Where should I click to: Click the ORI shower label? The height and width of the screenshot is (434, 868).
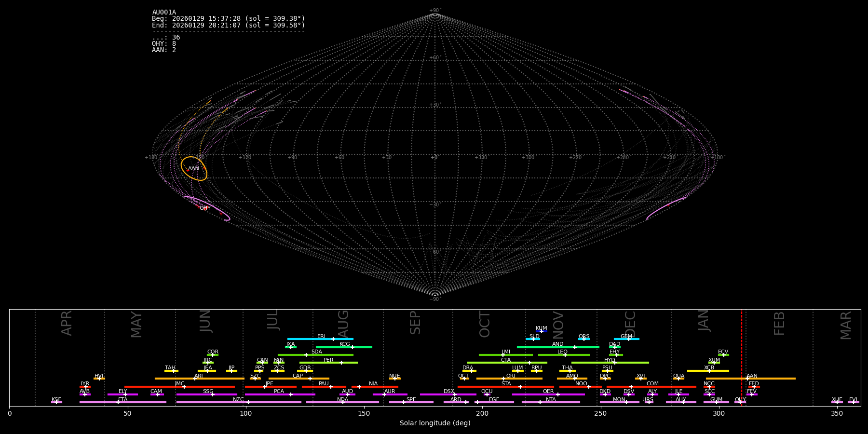pyautogui.click(x=511, y=376)
